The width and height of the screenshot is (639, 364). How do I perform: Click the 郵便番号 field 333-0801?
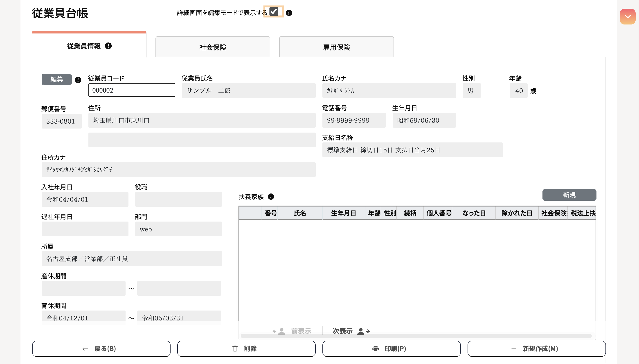click(x=62, y=121)
